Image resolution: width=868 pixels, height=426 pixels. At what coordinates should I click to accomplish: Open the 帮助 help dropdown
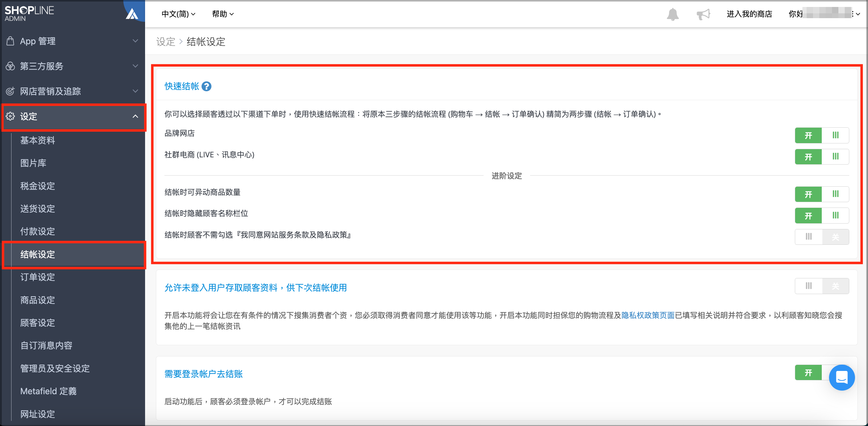[x=223, y=14]
